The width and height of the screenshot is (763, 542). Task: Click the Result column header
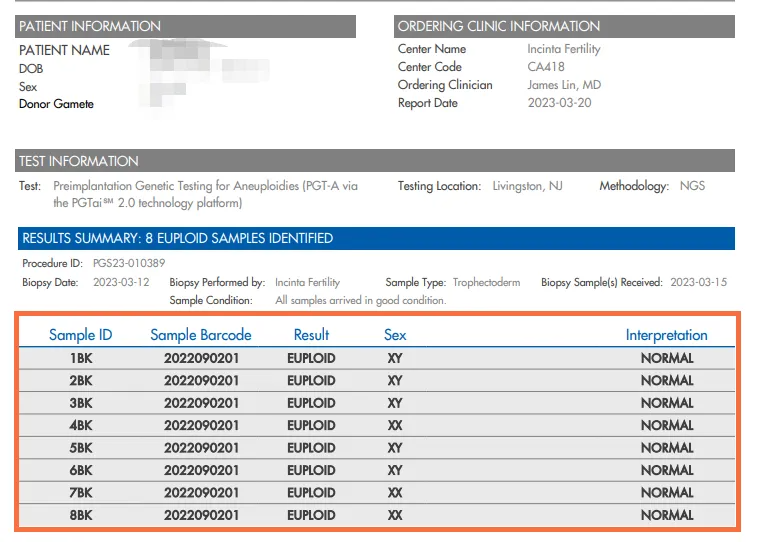(x=311, y=335)
